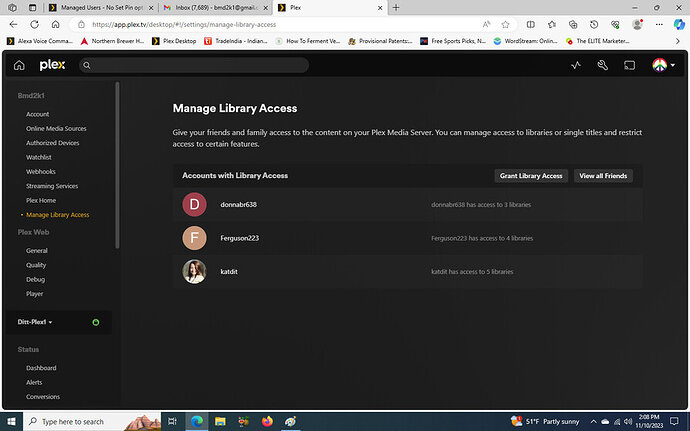The width and height of the screenshot is (690, 431).
Task: Open Task View on taskbar
Action: click(x=172, y=422)
